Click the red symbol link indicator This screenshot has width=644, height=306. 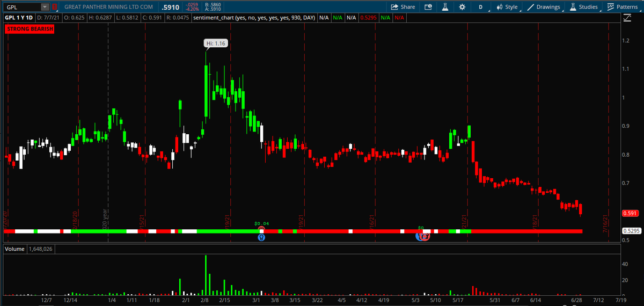tap(55, 7)
